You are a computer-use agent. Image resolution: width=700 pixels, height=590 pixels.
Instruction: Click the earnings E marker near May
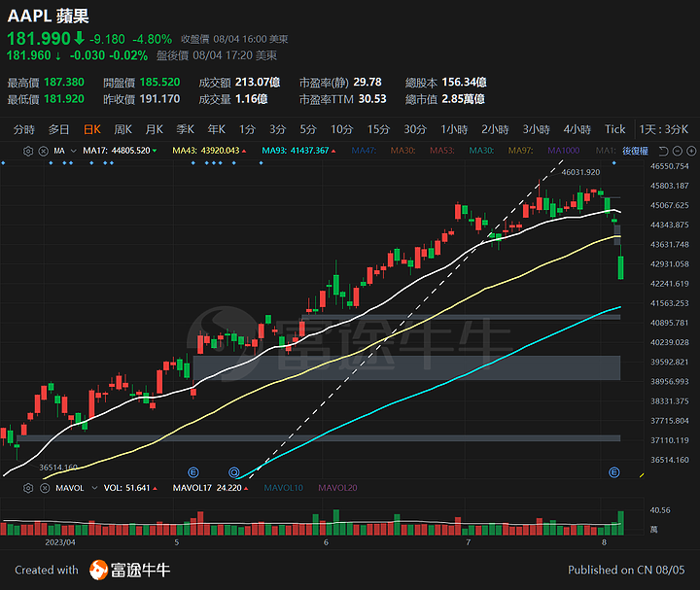[x=192, y=472]
